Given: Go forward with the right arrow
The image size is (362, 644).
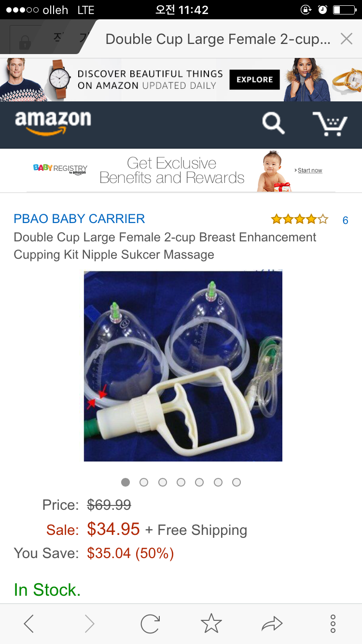Looking at the screenshot, I should (x=90, y=624).
